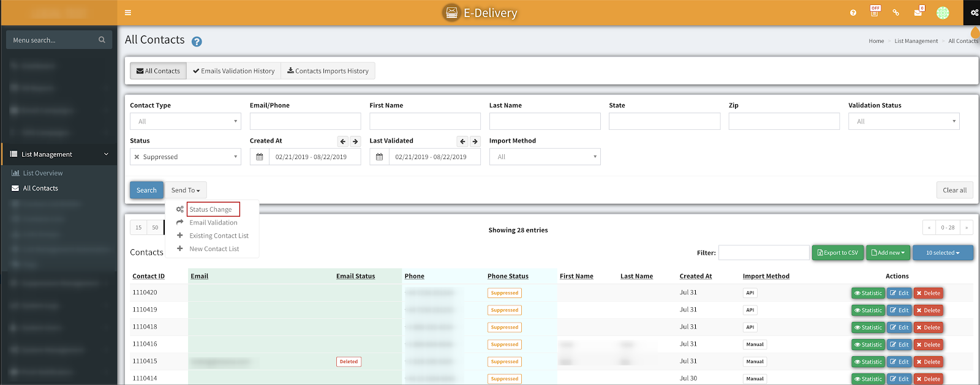980x385 pixels.
Task: Open the chain link icon in header
Action: coord(896,12)
